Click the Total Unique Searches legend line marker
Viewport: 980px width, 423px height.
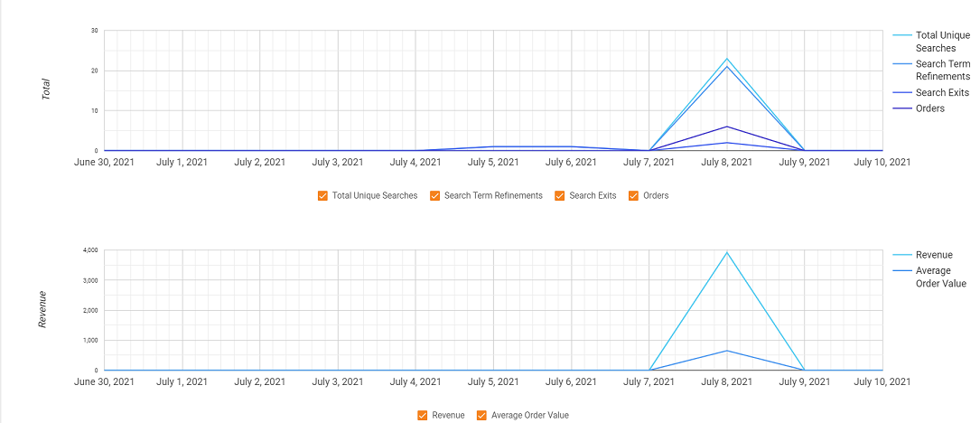(901, 35)
